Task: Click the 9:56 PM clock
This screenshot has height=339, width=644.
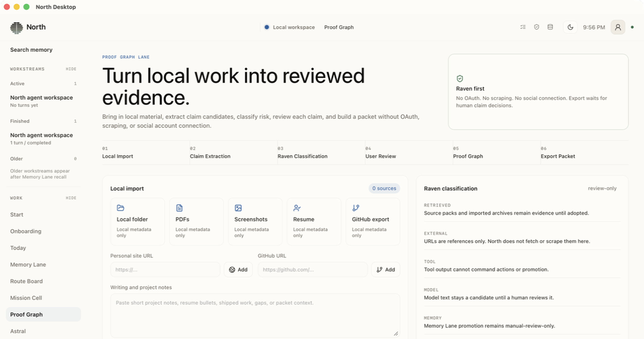Action: [594, 27]
